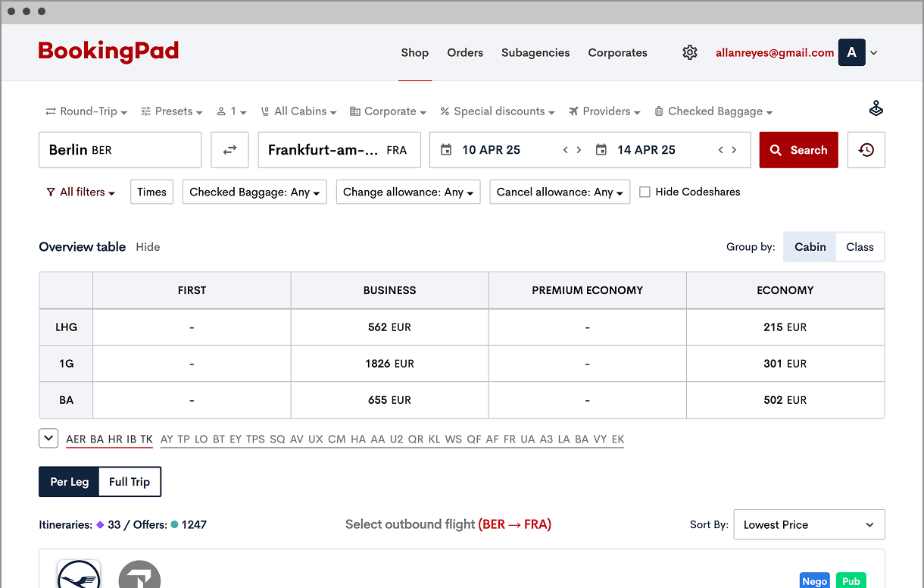
Task: Go to next departure date
Action: [579, 150]
